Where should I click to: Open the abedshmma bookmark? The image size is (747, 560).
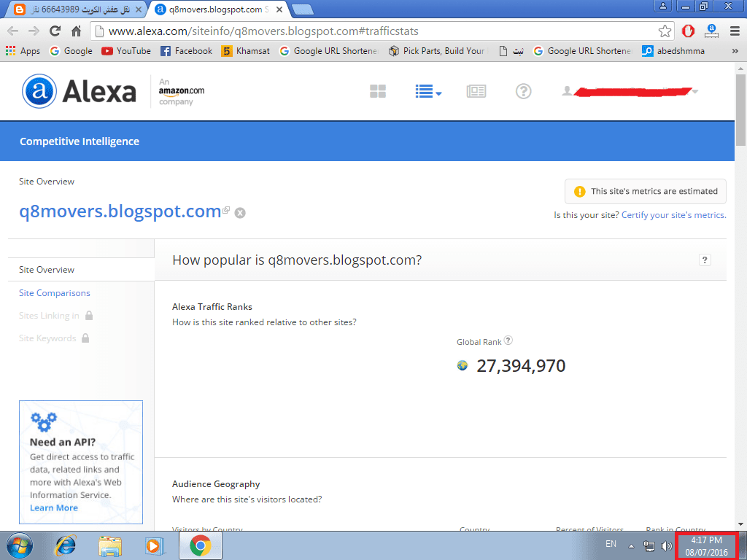pos(673,51)
